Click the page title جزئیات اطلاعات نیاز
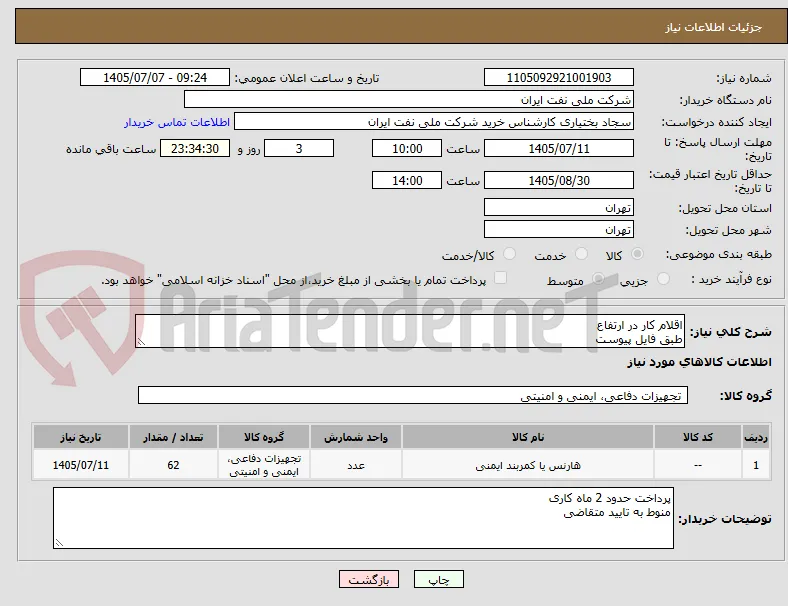The image size is (788, 606). point(714,27)
